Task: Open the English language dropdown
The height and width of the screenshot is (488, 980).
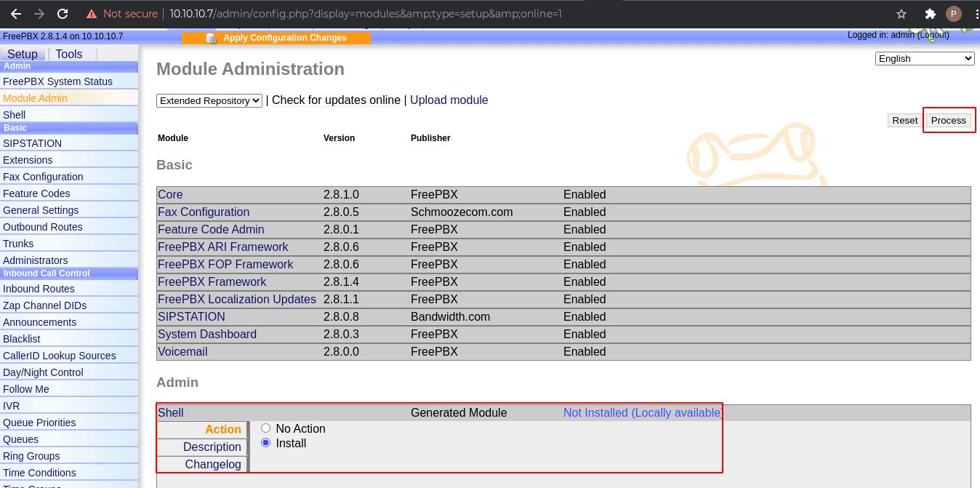Action: click(x=925, y=59)
